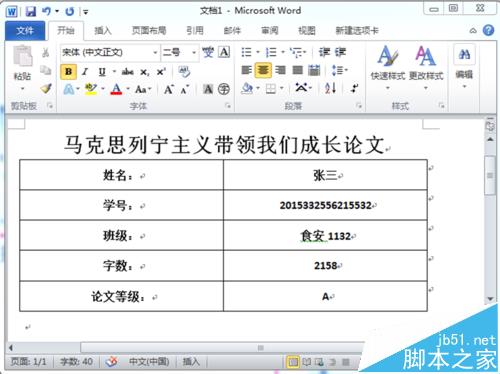Click the bullets list icon

pyautogui.click(x=246, y=52)
